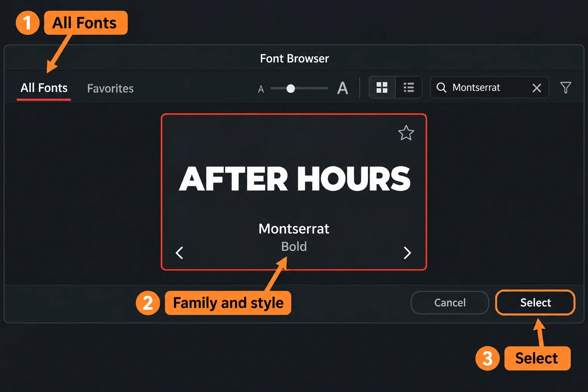Viewport: 588px width, 392px height.
Task: Open the Favorites tab
Action: point(110,88)
